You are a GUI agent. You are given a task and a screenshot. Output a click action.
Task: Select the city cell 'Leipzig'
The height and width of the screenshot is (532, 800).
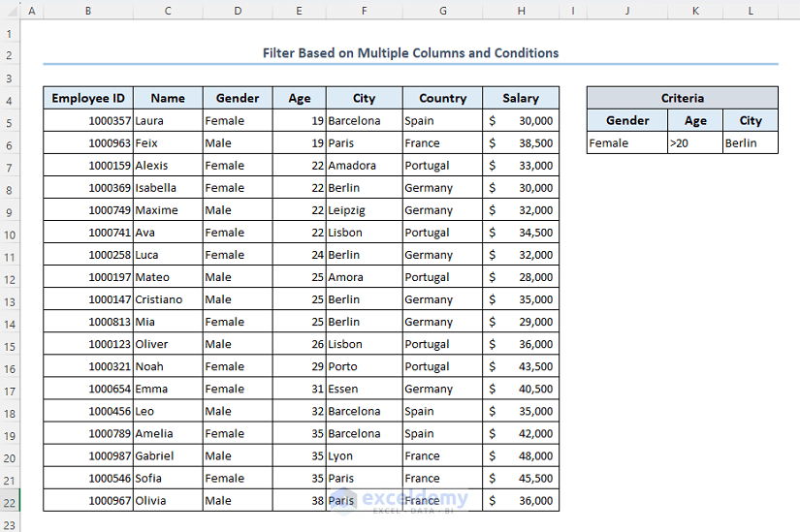pyautogui.click(x=365, y=210)
